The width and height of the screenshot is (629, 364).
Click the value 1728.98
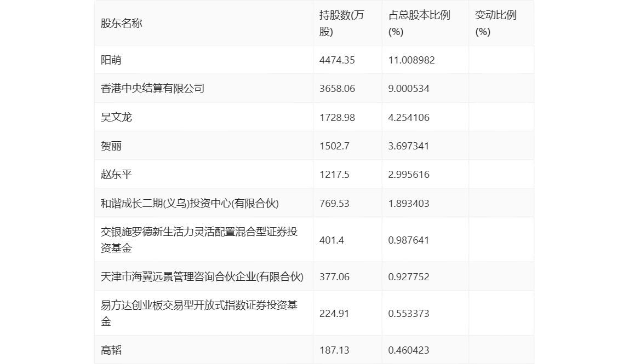click(x=337, y=117)
